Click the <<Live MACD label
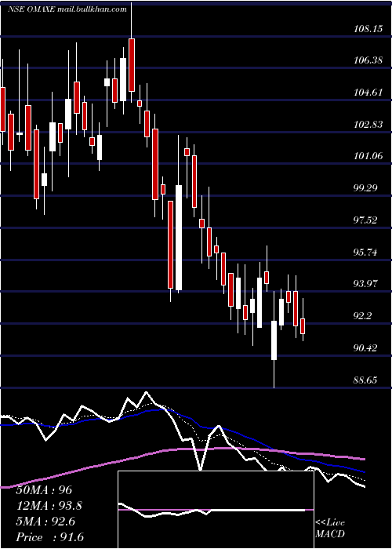The height and width of the screenshot is (549, 392). (330, 529)
